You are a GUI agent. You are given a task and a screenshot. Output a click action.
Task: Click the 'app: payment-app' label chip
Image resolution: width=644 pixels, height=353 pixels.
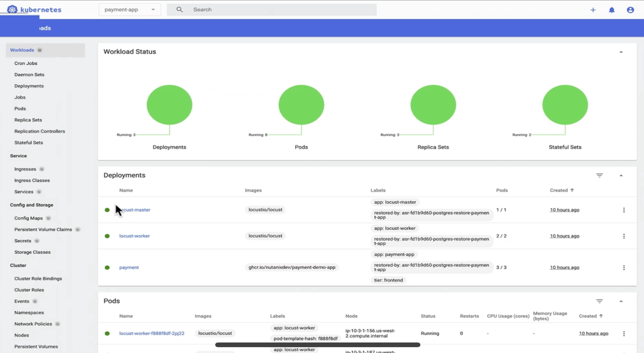coord(394,255)
